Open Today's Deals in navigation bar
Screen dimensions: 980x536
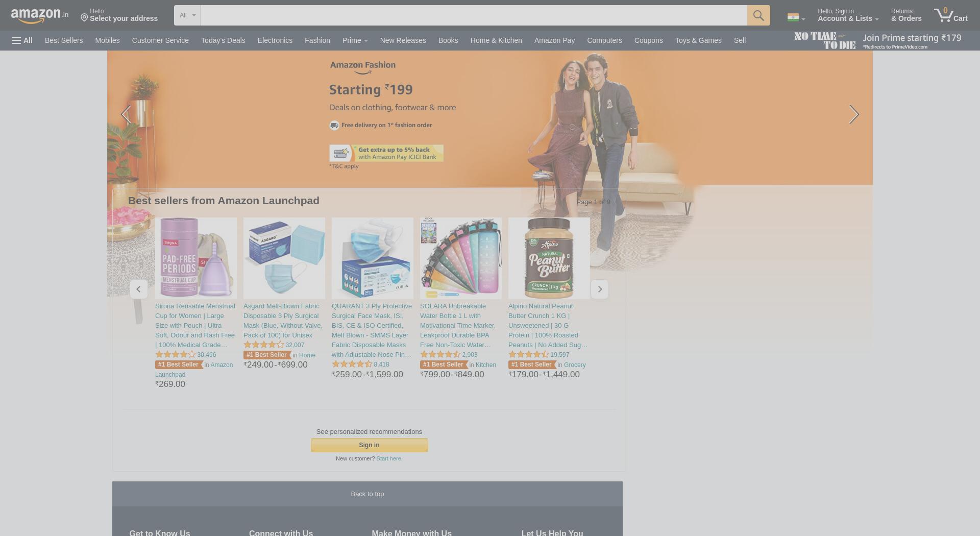pyautogui.click(x=223, y=40)
